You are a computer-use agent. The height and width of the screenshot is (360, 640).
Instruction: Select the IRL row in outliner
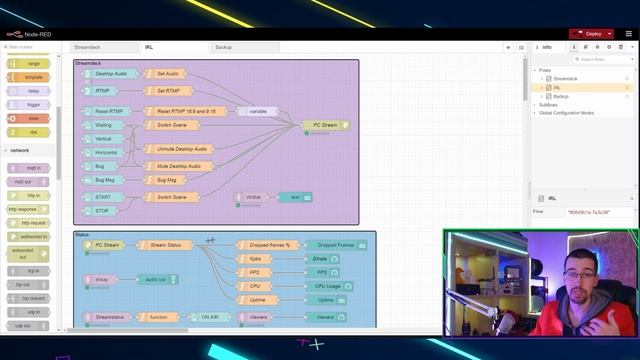tap(583, 87)
